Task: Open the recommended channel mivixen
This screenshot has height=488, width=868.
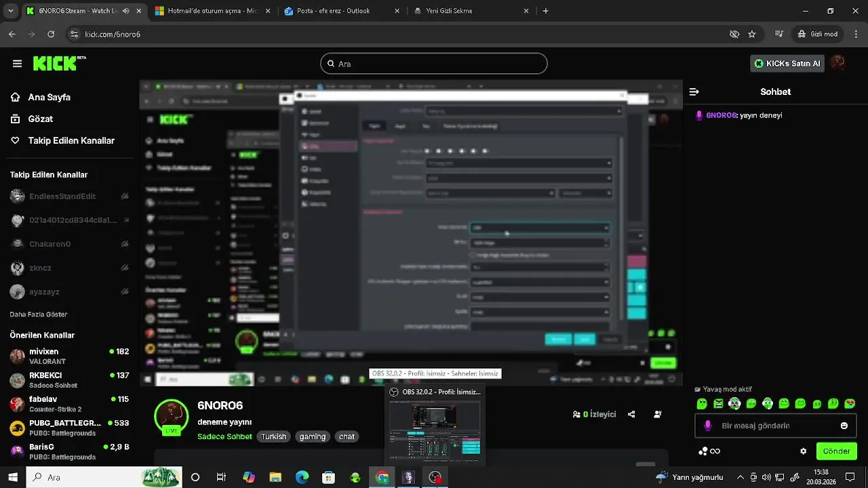Action: pos(70,356)
